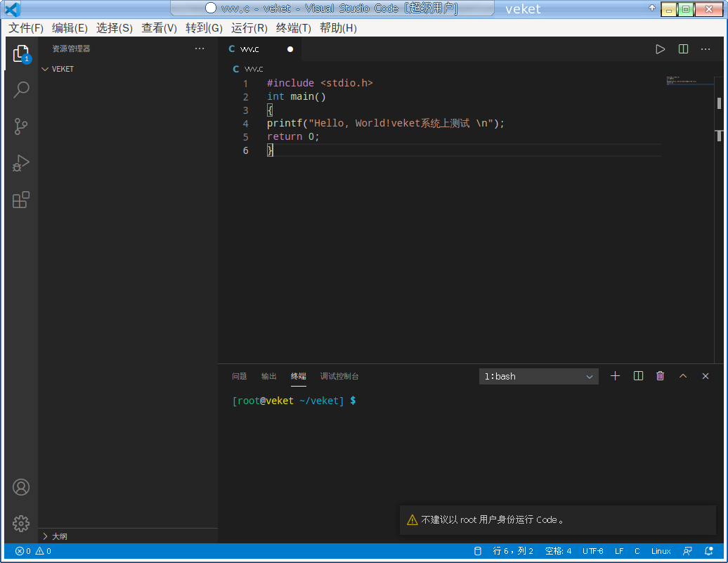Click the VS Code logo in title bar
This screenshot has height=563, width=728.
tap(12, 9)
